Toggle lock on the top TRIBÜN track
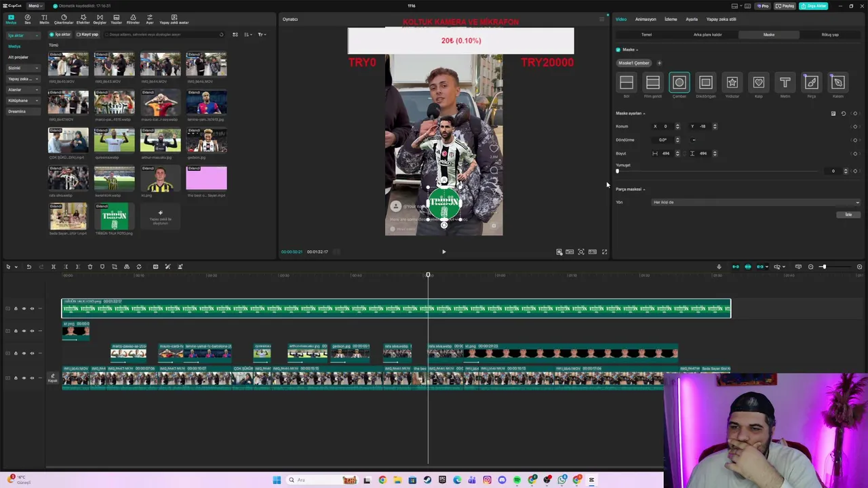Screen dimensions: 868x488 click(x=16, y=309)
